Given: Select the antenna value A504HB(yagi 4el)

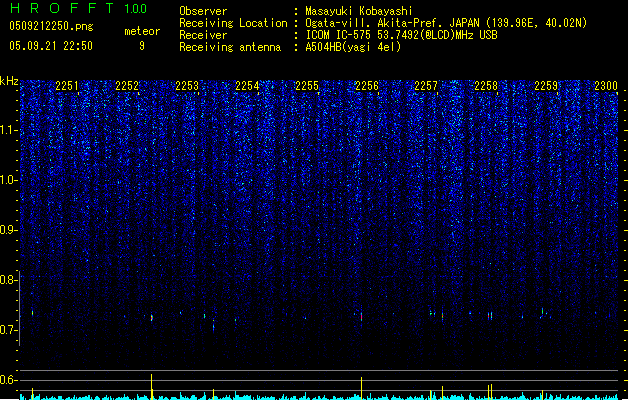Looking at the screenshot, I should pos(353,47).
